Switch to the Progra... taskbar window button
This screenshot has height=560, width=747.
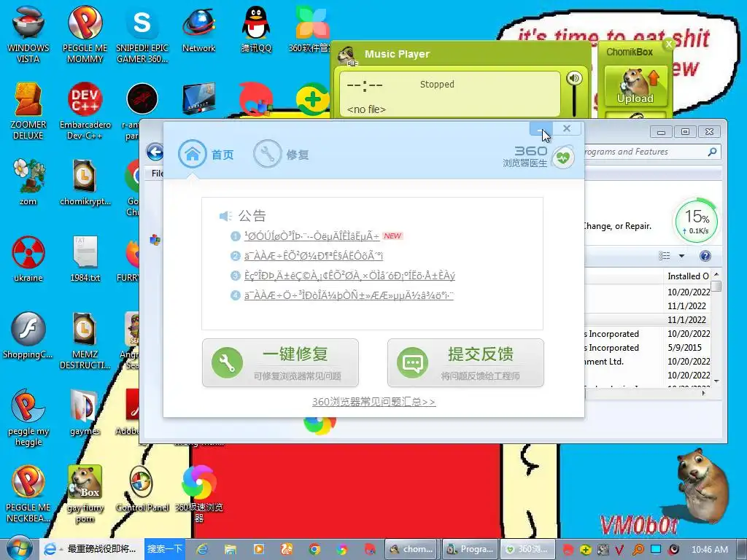click(x=470, y=549)
